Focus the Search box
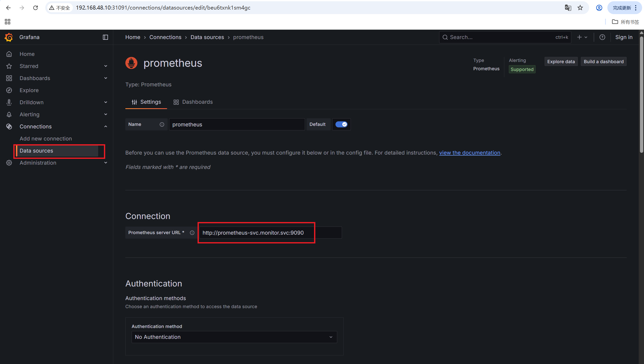 (x=505, y=37)
